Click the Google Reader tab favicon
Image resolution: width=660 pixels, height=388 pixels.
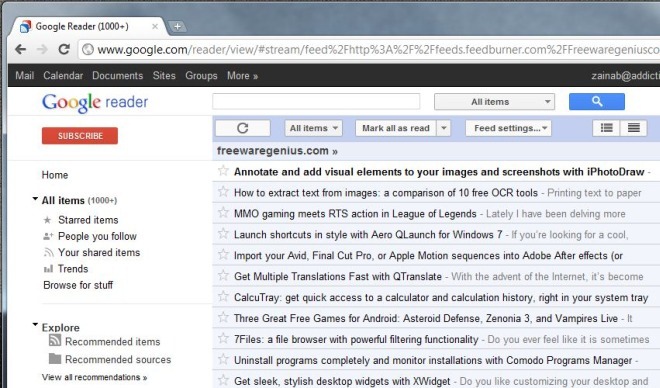[26, 27]
